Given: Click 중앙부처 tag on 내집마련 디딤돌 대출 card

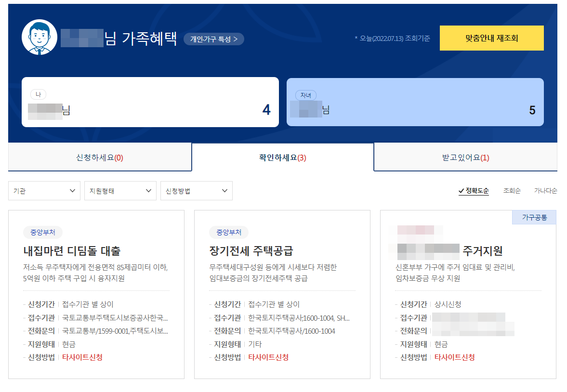Looking at the screenshot, I should click(x=43, y=232).
